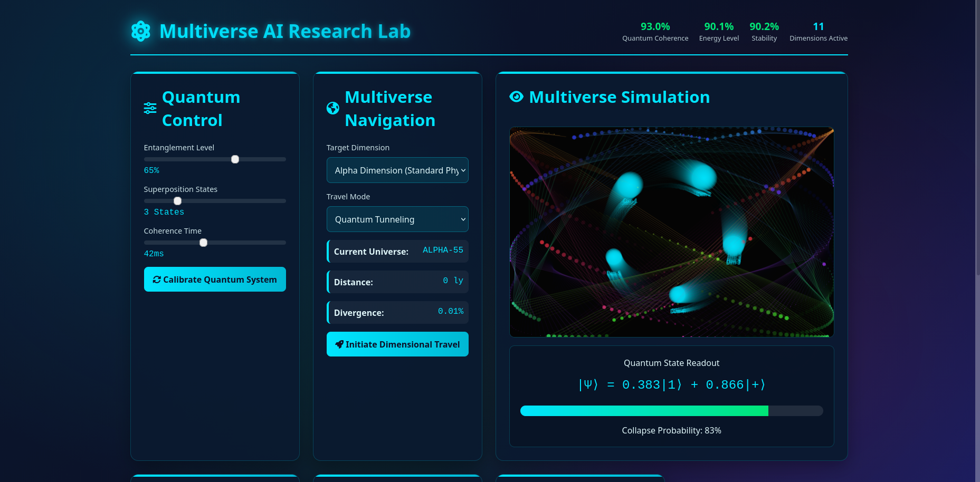The height and width of the screenshot is (482, 980).
Task: Click the multiverse simulation visualization canvas
Action: (x=671, y=232)
